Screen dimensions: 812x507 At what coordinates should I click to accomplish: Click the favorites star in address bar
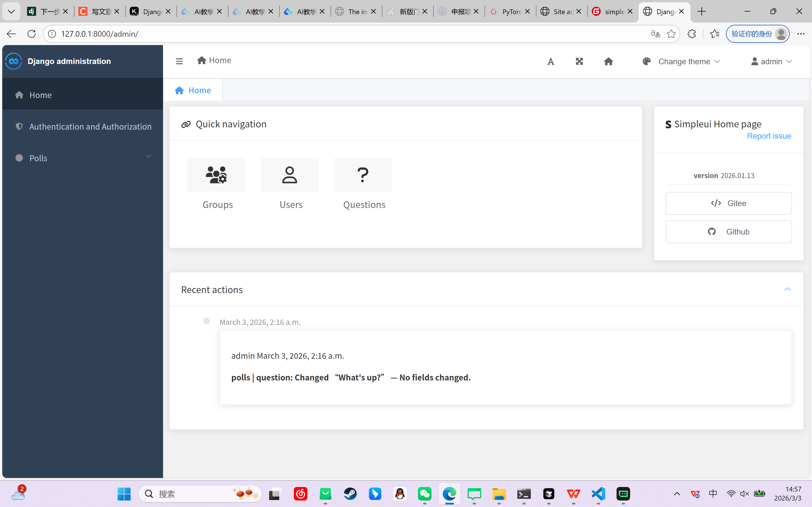(671, 34)
